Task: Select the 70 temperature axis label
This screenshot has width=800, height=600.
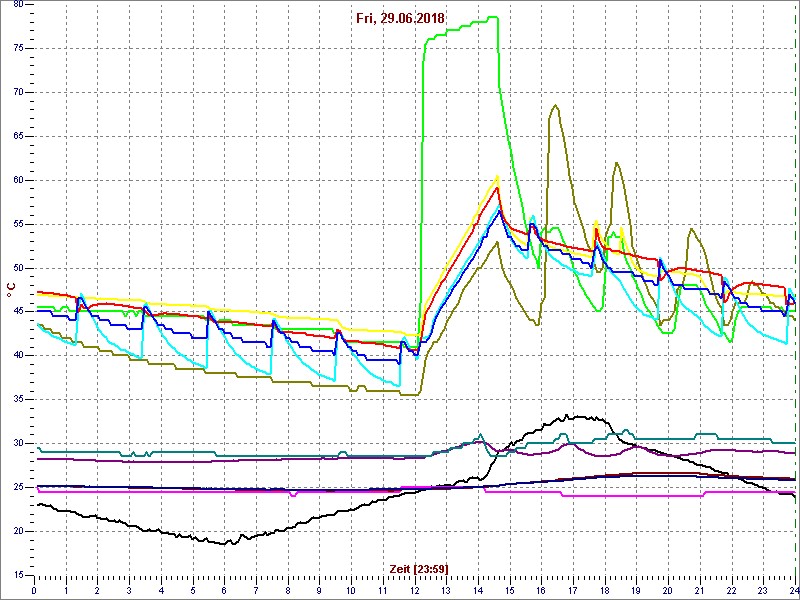Action: (18, 92)
